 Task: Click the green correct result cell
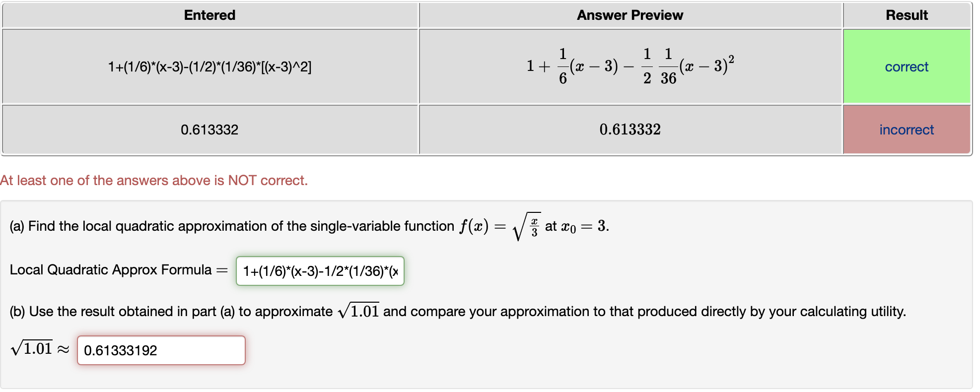[x=907, y=66]
